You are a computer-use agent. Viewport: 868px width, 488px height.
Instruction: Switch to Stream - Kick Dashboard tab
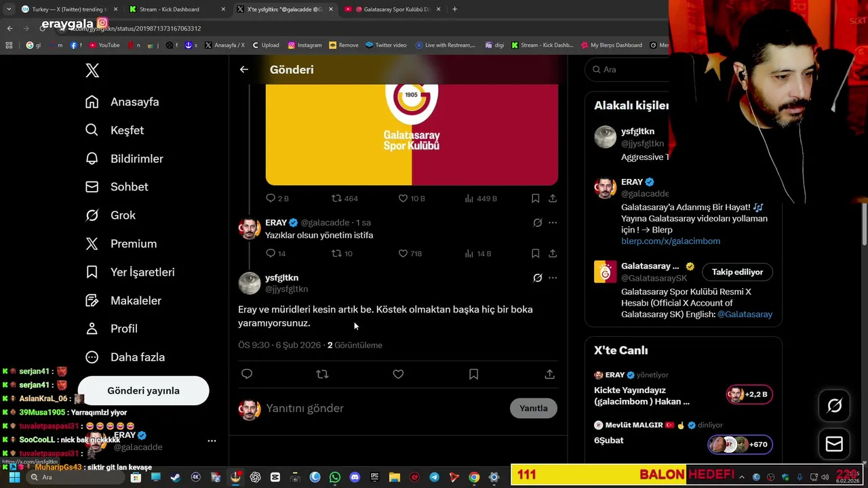click(175, 9)
